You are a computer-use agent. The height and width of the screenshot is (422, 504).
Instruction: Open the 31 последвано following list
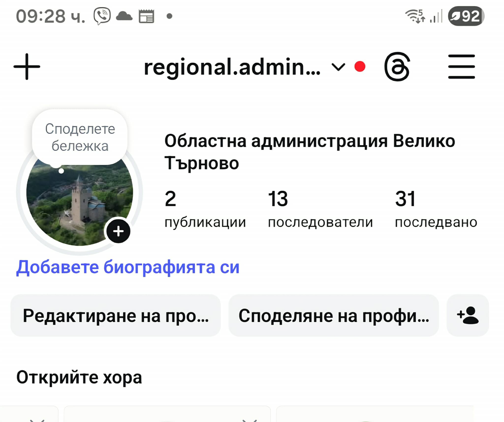(436, 209)
